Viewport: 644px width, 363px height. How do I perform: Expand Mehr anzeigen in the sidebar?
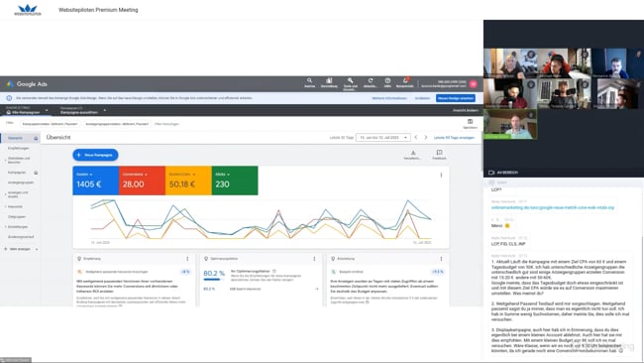tap(21, 249)
